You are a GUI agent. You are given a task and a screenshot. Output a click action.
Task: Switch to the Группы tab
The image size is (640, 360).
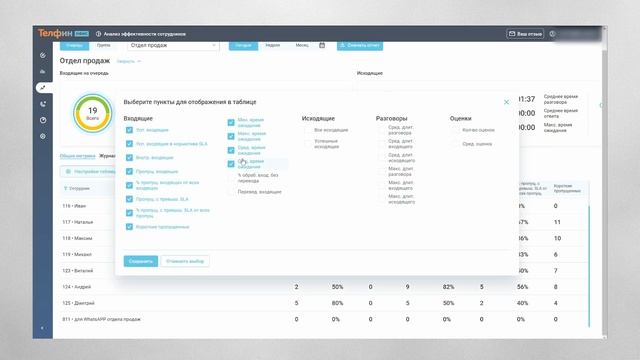pyautogui.click(x=104, y=45)
